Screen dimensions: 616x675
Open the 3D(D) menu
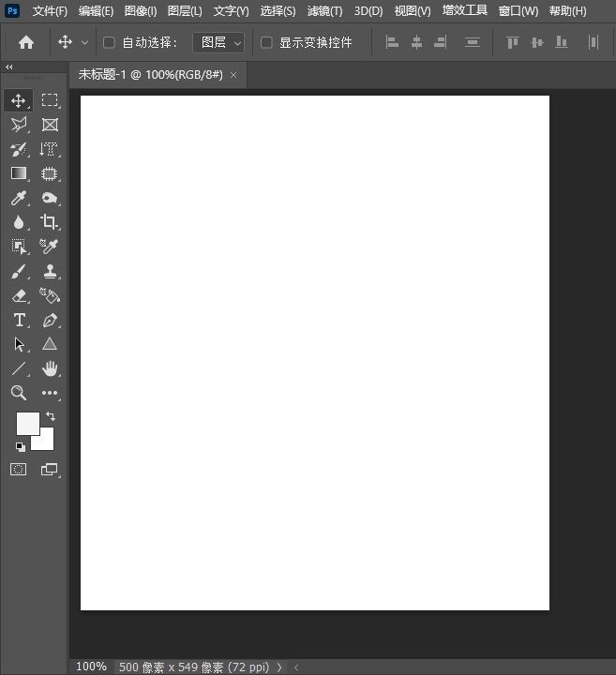coord(368,10)
